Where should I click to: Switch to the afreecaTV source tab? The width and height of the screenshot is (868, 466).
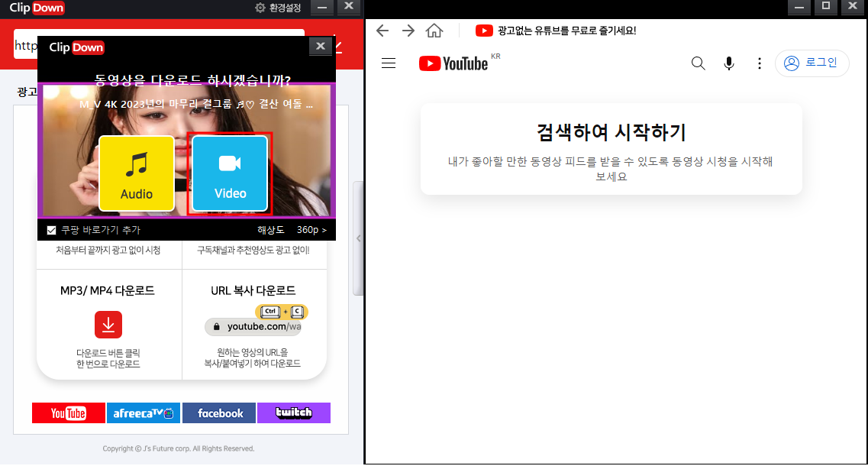coord(143,413)
